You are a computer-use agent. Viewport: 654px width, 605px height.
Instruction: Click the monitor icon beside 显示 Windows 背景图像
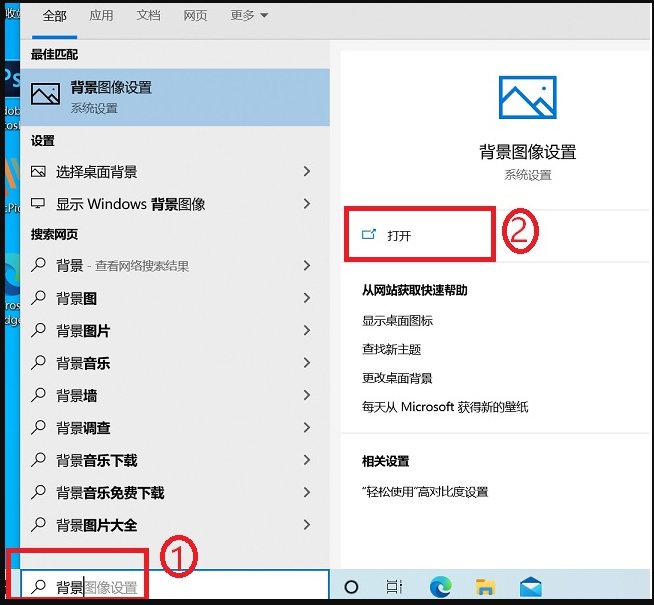point(38,203)
